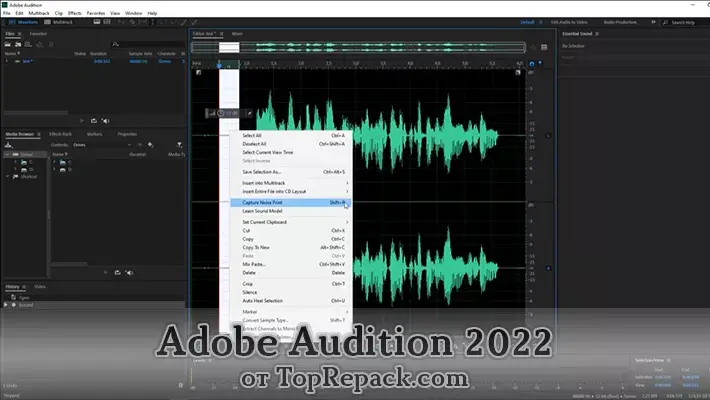Click the blue circular icon beside timeline ruler

[532, 63]
